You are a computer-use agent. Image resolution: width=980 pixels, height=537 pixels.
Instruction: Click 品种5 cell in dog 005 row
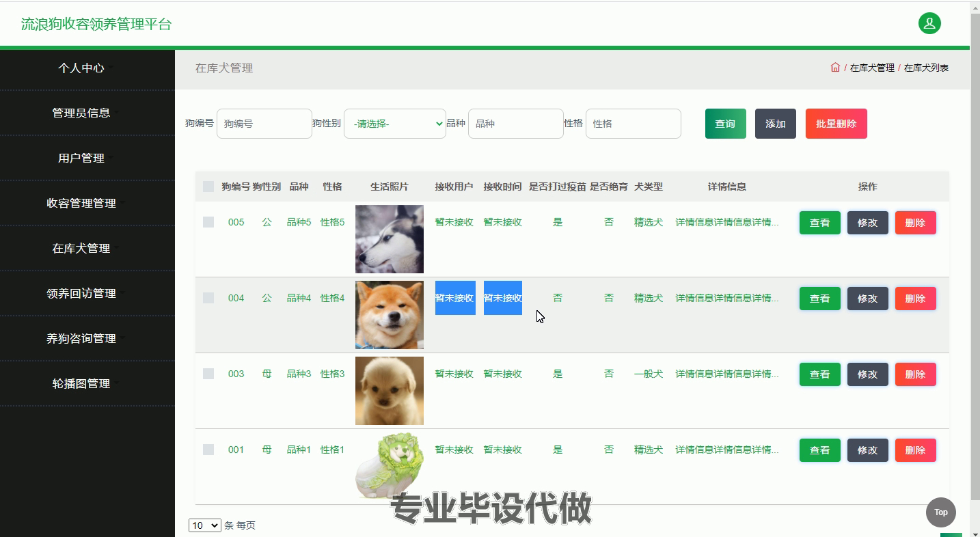click(x=299, y=222)
